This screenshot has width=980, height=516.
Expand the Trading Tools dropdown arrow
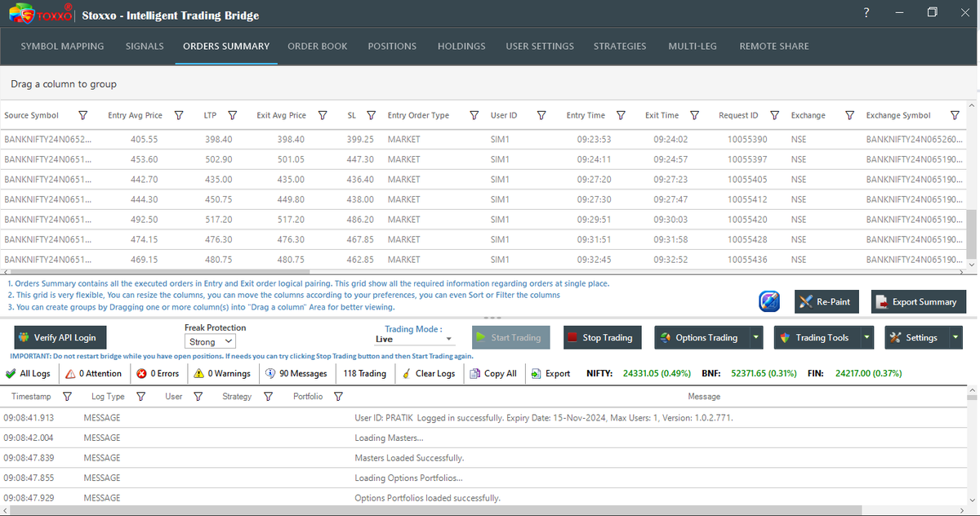tap(867, 337)
